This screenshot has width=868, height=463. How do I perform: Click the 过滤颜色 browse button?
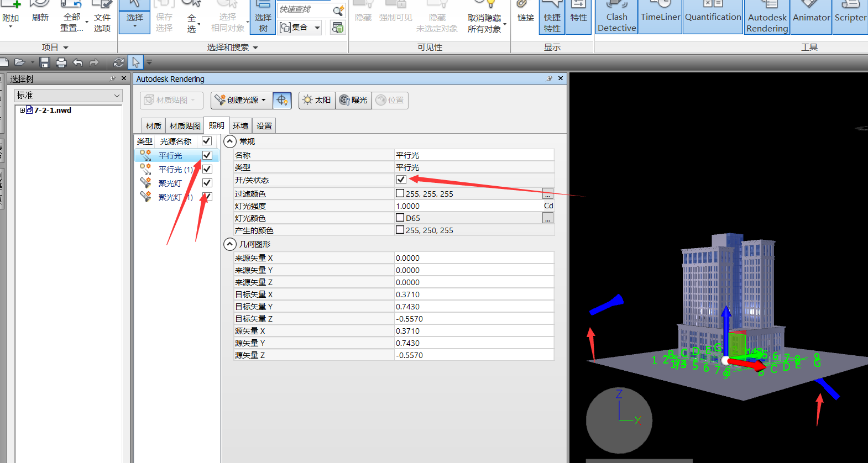tap(547, 194)
